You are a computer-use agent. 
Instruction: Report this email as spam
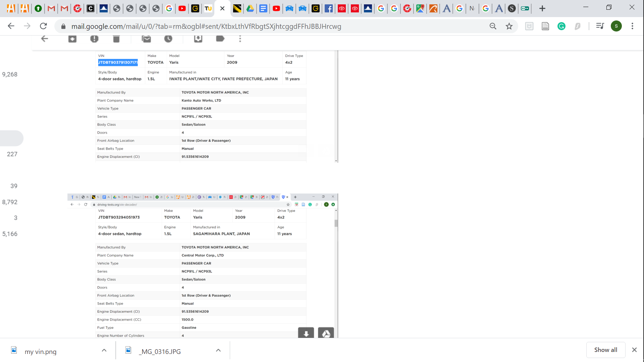click(94, 39)
